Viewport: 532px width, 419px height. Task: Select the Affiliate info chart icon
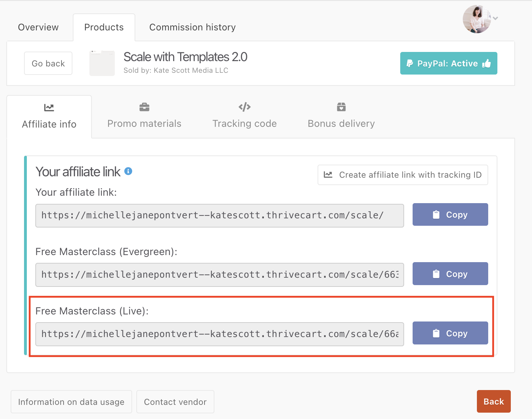click(49, 107)
